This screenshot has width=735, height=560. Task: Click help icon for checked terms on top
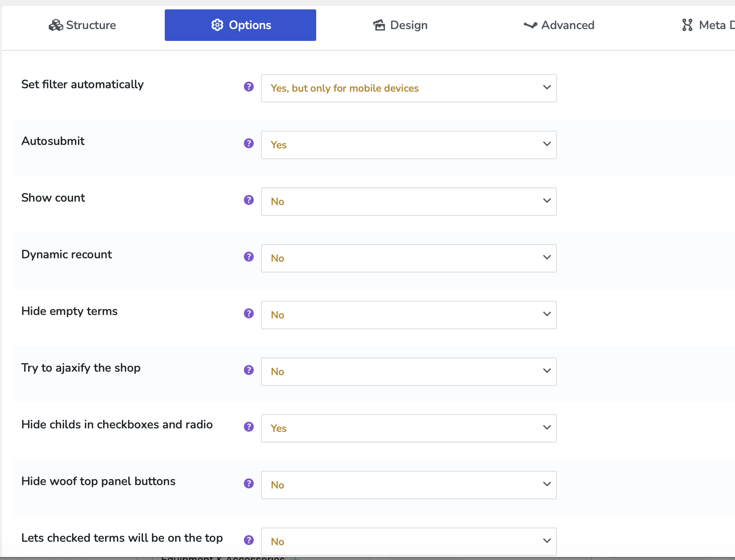(x=249, y=540)
